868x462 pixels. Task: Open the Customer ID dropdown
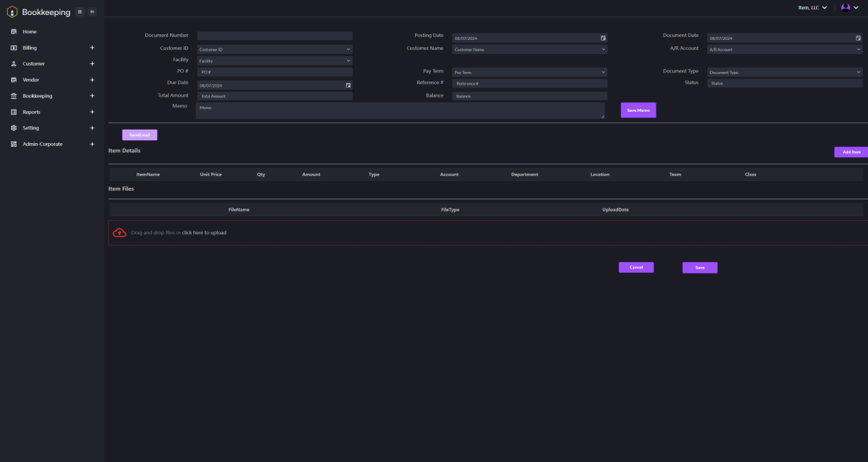274,48
